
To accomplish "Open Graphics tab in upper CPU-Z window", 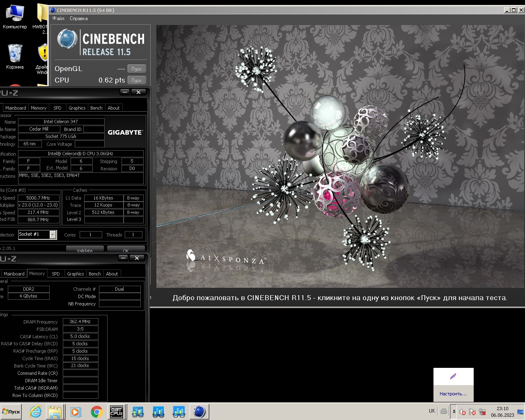I will pyautogui.click(x=77, y=108).
